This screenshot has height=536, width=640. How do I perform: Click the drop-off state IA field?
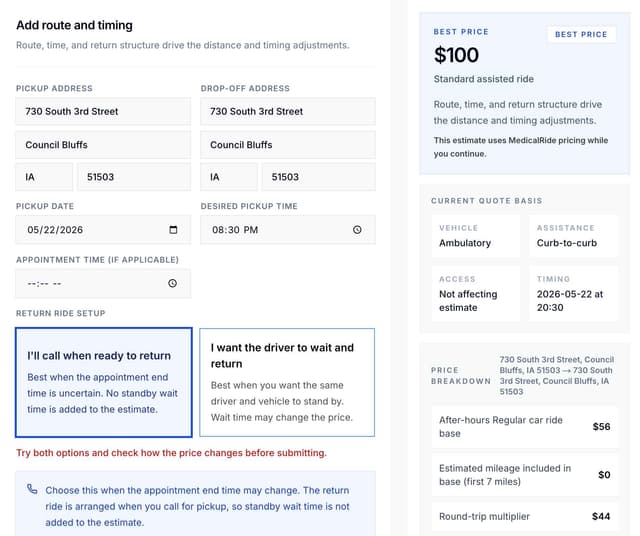[x=229, y=177]
